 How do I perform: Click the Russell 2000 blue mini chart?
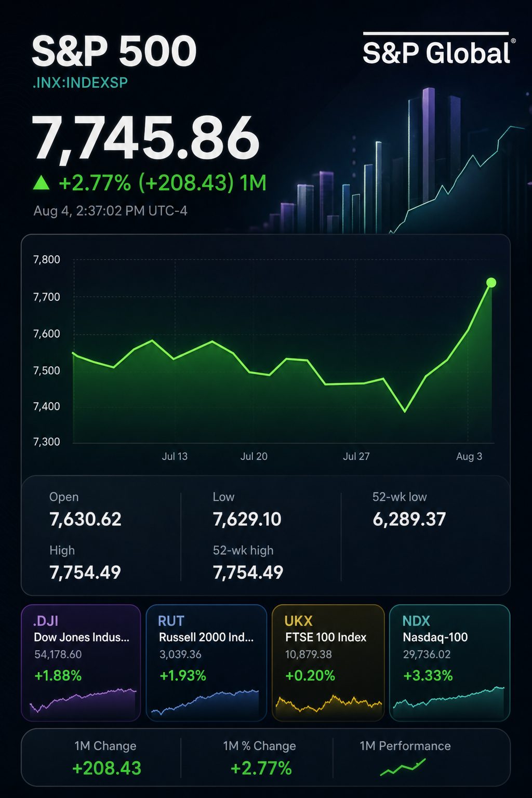click(x=205, y=702)
